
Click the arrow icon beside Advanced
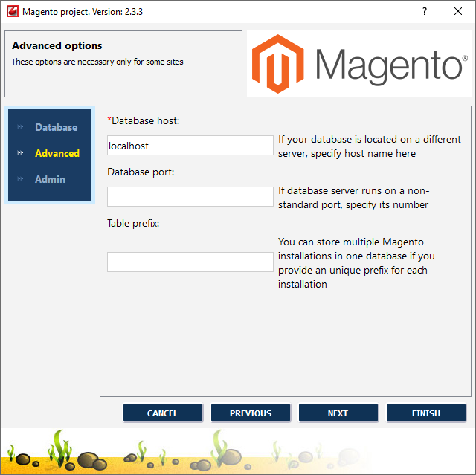click(20, 153)
